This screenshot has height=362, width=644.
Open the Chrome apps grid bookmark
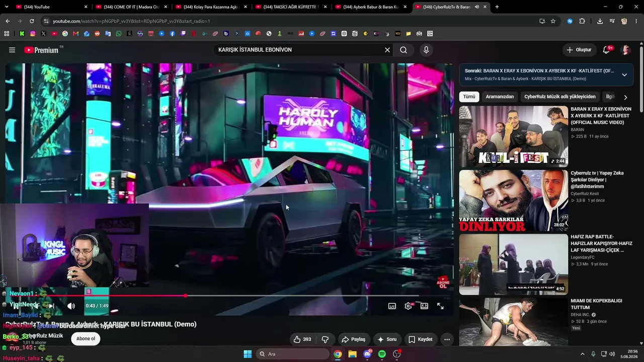(x=7, y=34)
